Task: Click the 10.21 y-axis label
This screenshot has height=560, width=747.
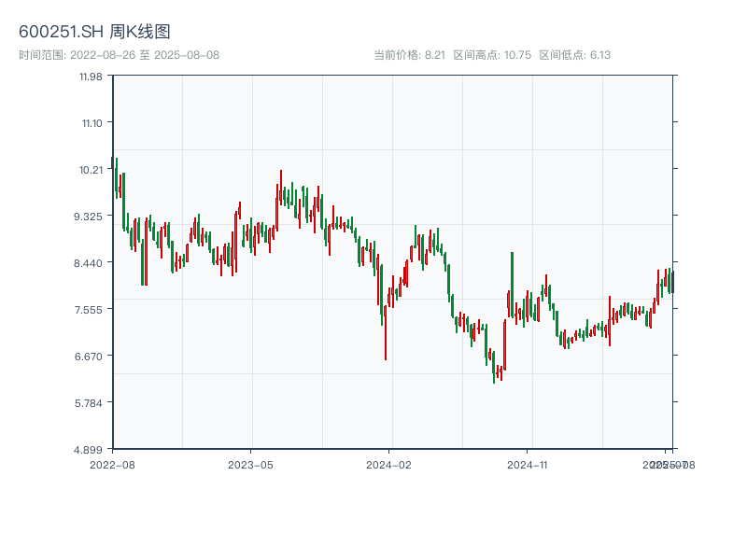Action: point(90,170)
